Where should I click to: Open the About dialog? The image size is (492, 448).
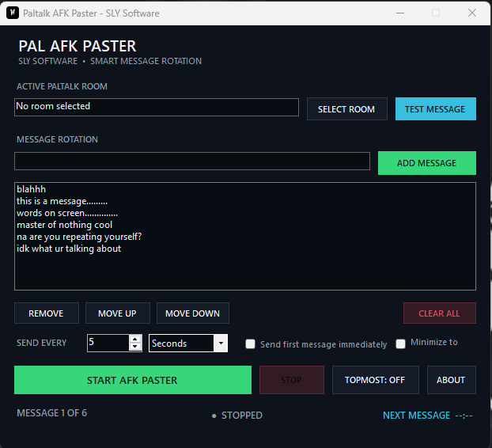point(452,380)
